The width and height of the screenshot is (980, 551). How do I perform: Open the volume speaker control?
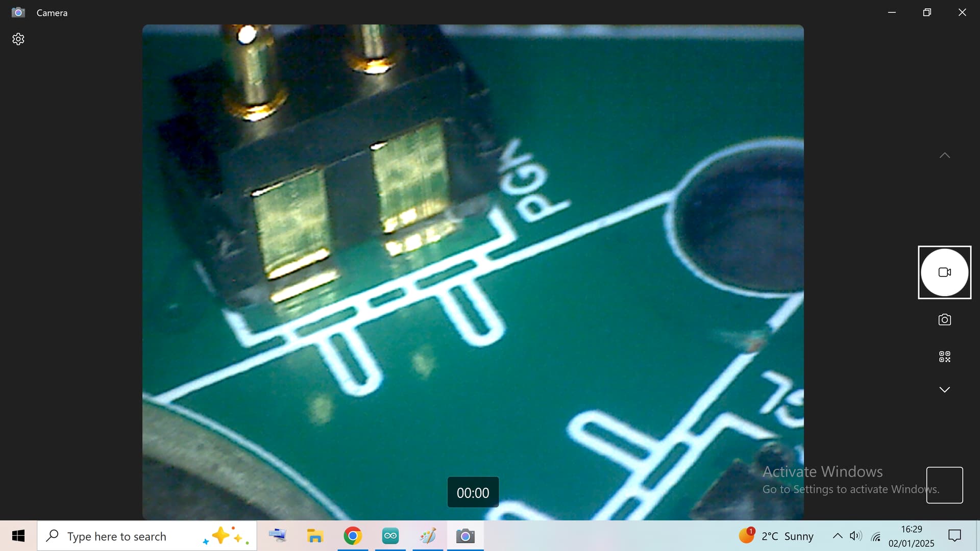coord(856,536)
